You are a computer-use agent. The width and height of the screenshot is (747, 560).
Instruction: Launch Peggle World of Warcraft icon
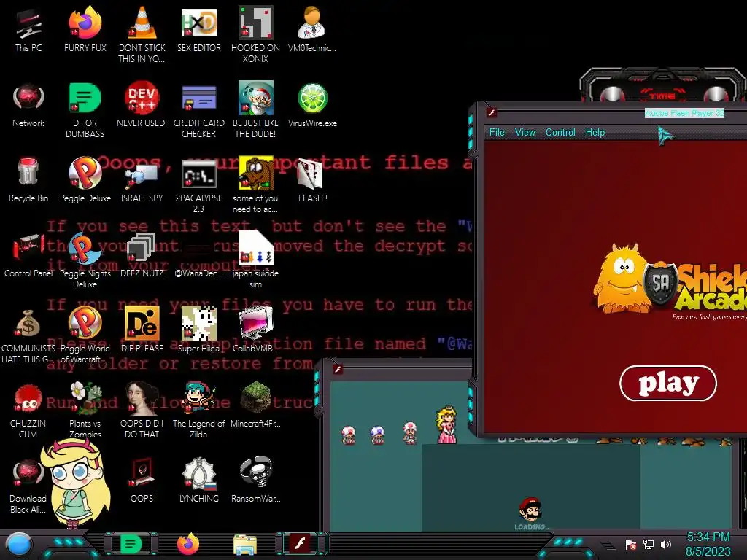[x=85, y=323]
